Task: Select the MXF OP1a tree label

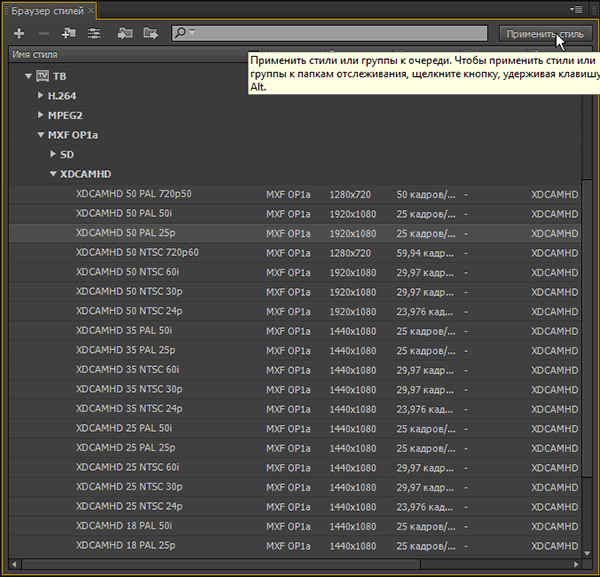Action: (73, 135)
